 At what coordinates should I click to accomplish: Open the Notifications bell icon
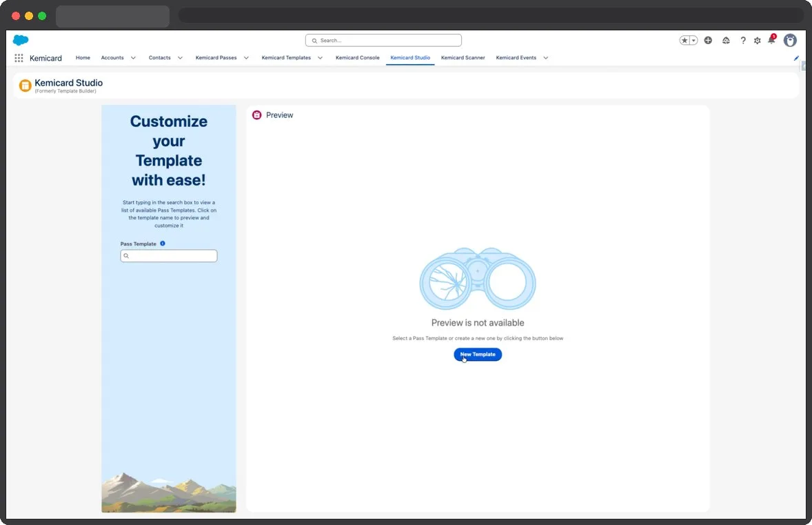[x=771, y=40]
